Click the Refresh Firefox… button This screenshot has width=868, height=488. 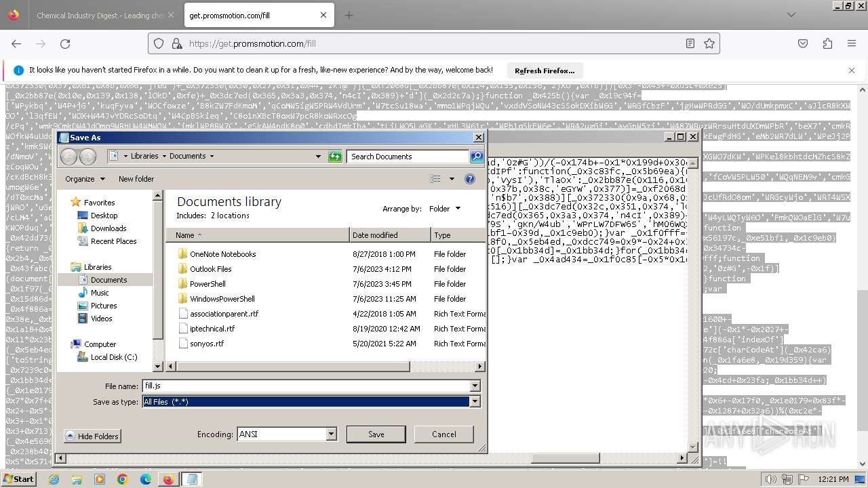(545, 70)
